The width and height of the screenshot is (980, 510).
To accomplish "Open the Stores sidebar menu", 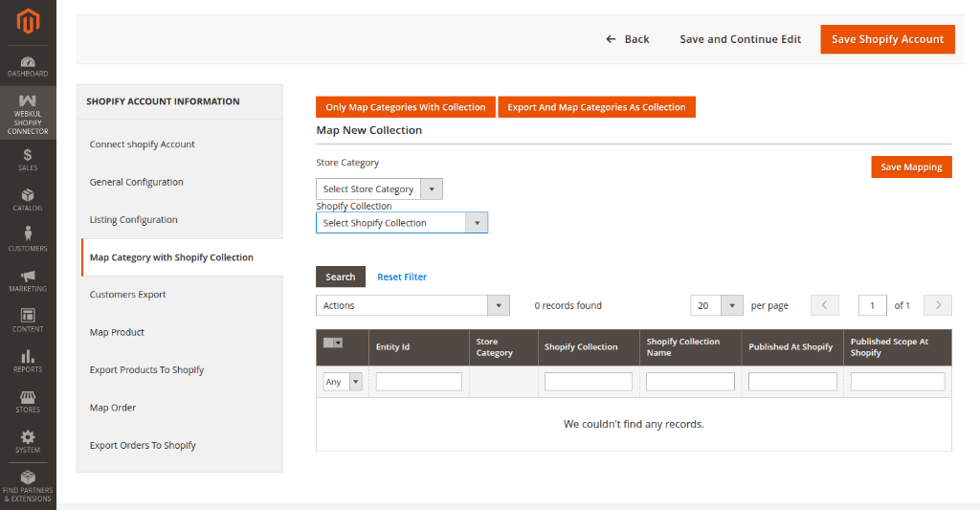I will point(28,401).
